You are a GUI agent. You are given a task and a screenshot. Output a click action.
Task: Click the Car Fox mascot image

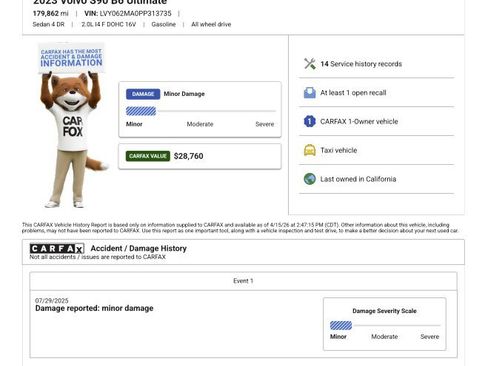point(73,125)
